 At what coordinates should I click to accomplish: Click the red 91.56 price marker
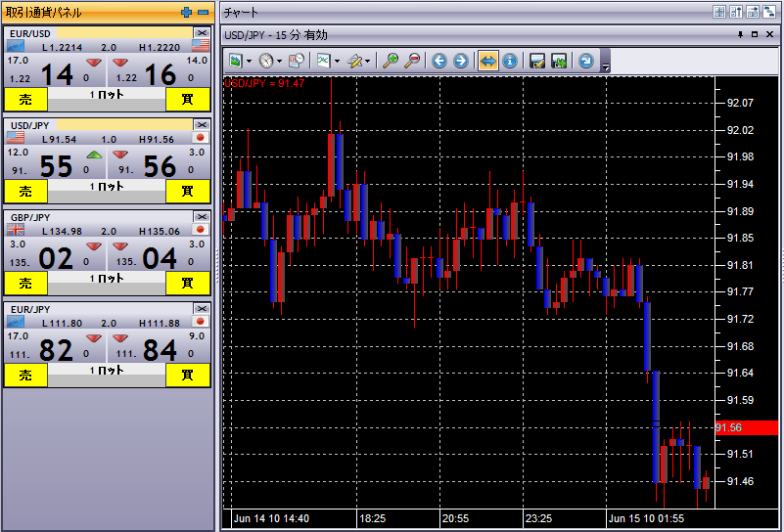click(x=746, y=428)
